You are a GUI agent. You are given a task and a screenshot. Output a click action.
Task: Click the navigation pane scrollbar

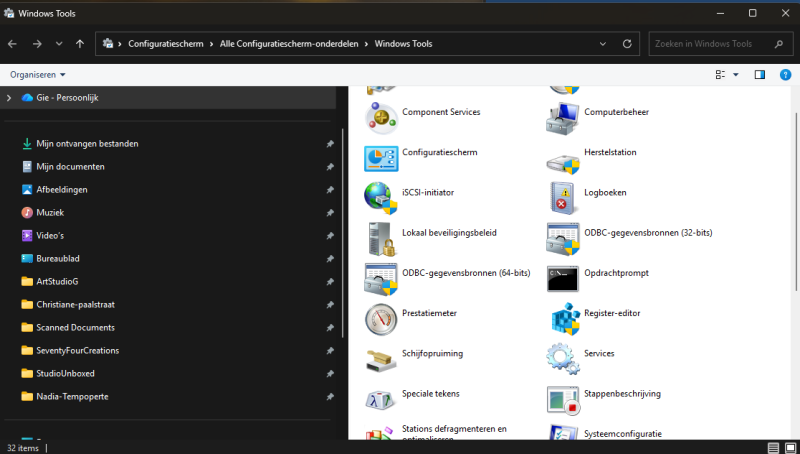tap(343, 233)
